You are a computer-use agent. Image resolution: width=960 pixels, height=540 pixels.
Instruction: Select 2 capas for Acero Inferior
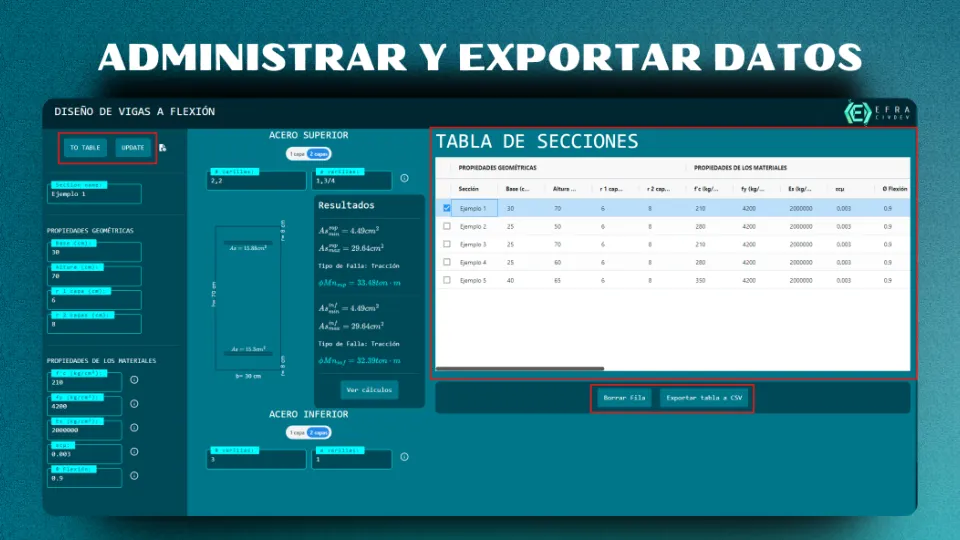coord(319,432)
